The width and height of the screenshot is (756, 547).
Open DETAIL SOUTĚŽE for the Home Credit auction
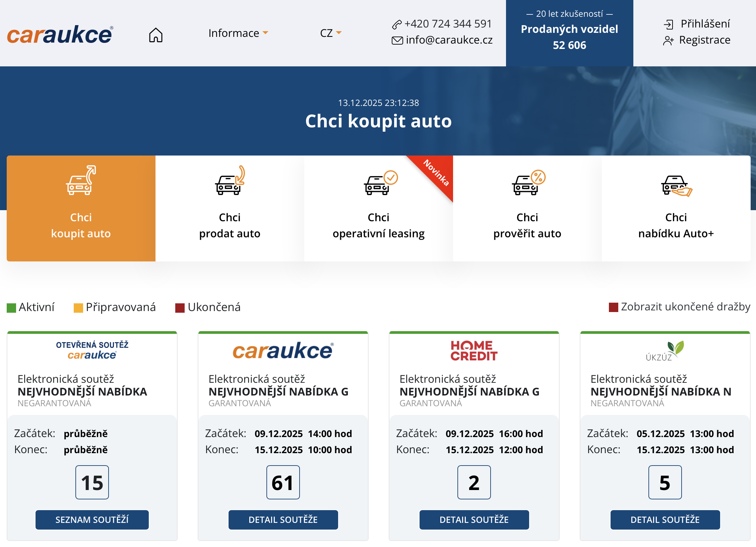click(x=474, y=520)
